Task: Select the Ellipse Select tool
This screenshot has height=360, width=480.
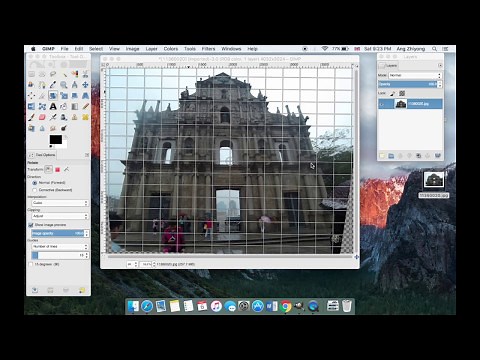Action: (x=42, y=74)
